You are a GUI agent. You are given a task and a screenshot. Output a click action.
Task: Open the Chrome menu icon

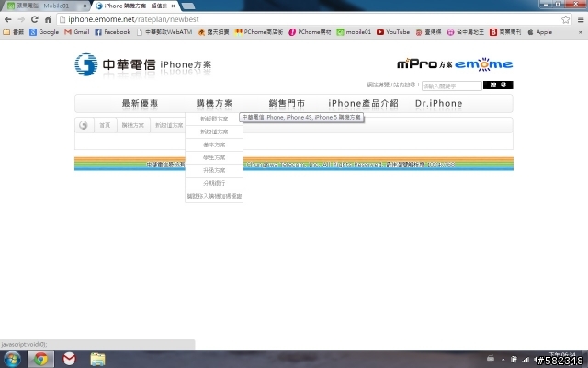coord(581,19)
